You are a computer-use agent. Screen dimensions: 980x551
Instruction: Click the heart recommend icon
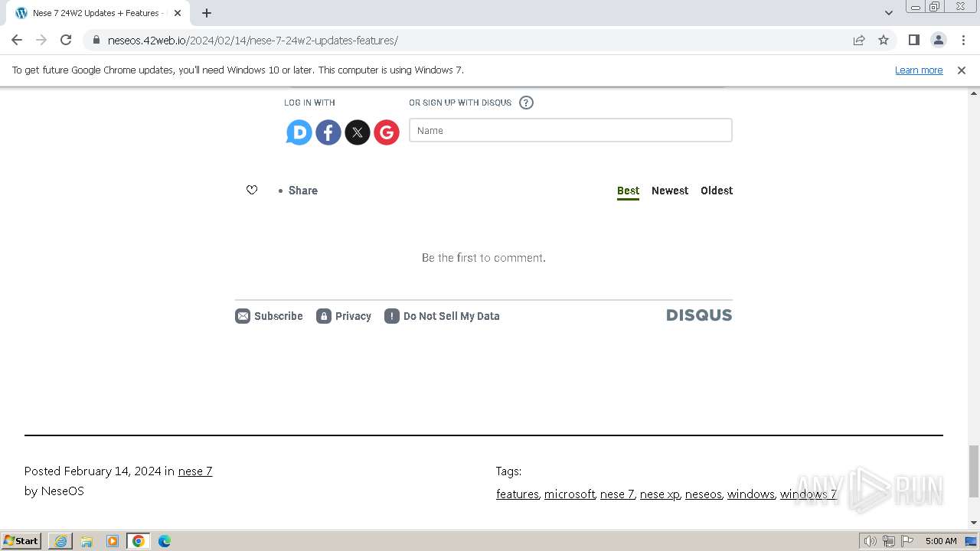(252, 190)
